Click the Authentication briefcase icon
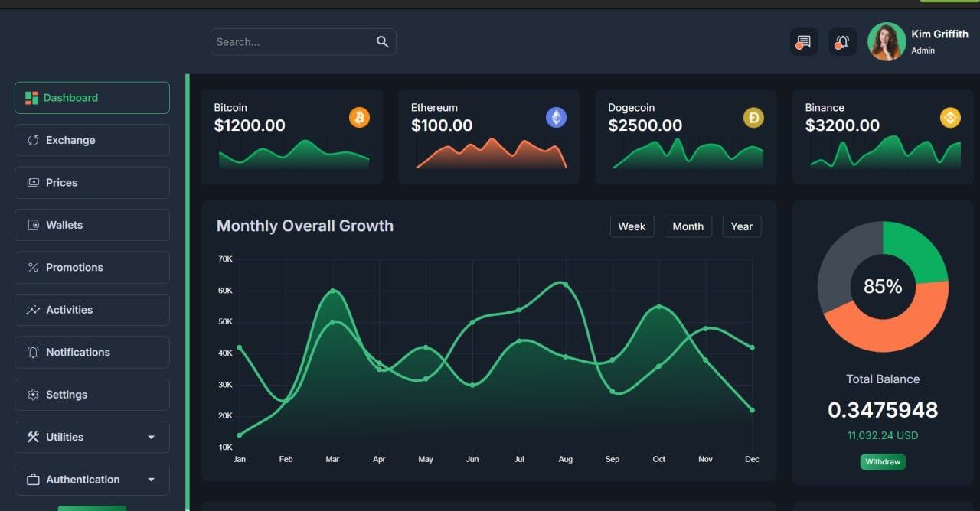The width and height of the screenshot is (980, 511). coord(33,480)
